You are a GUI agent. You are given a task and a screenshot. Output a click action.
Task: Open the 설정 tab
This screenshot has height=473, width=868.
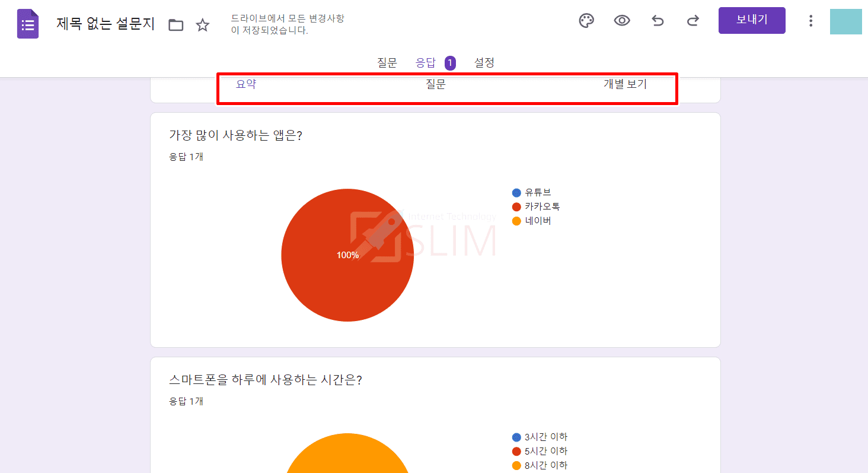point(484,63)
